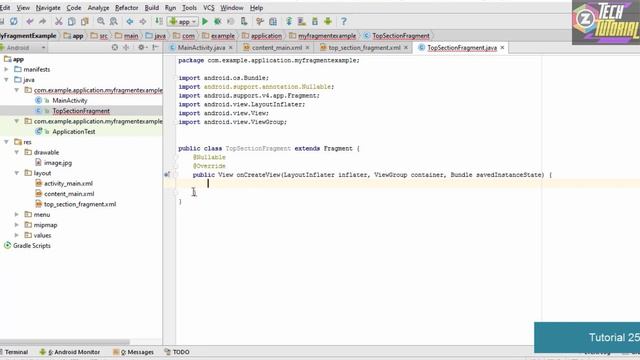Switch to content_main.xml tab
The height and width of the screenshot is (360, 640).
(x=277, y=48)
